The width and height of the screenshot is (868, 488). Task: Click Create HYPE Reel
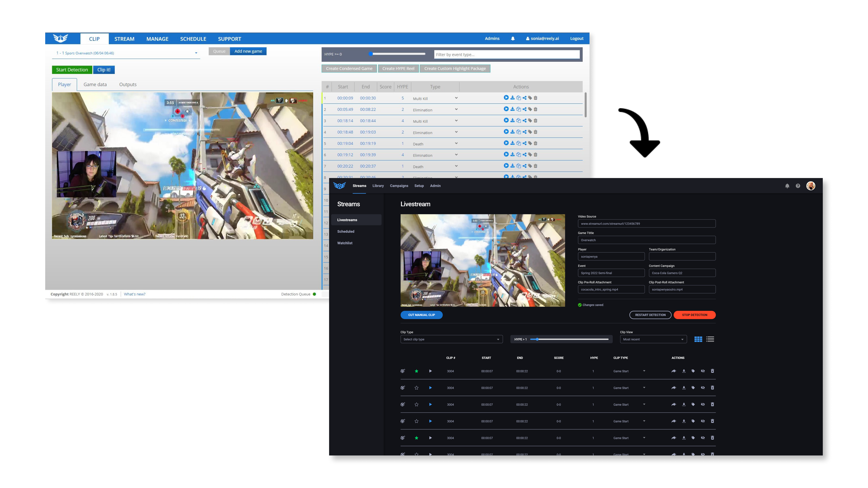point(398,68)
